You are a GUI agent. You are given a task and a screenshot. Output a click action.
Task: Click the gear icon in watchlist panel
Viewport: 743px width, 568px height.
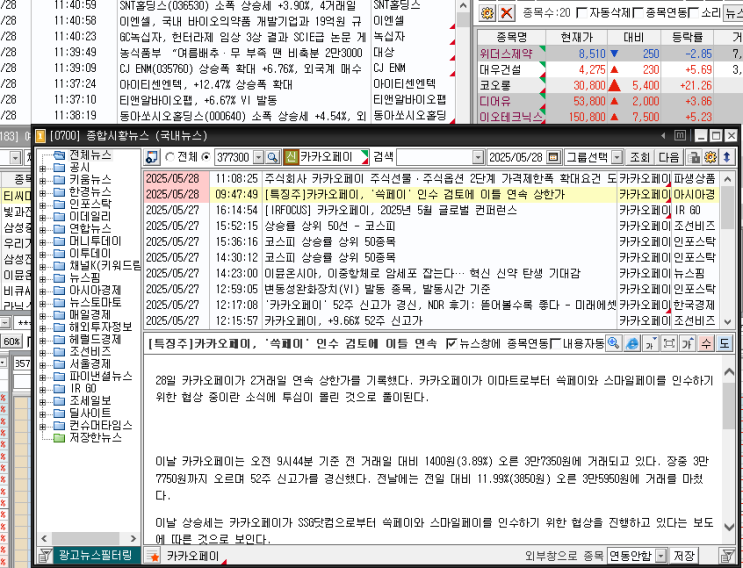click(x=487, y=13)
